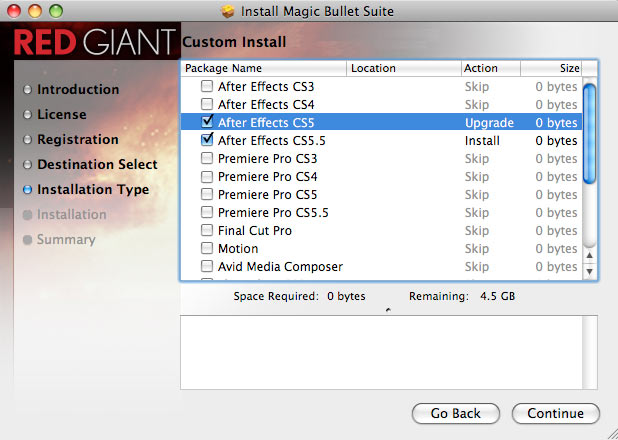Minimize the window with the yellow button
The width and height of the screenshot is (618, 440).
tap(35, 11)
